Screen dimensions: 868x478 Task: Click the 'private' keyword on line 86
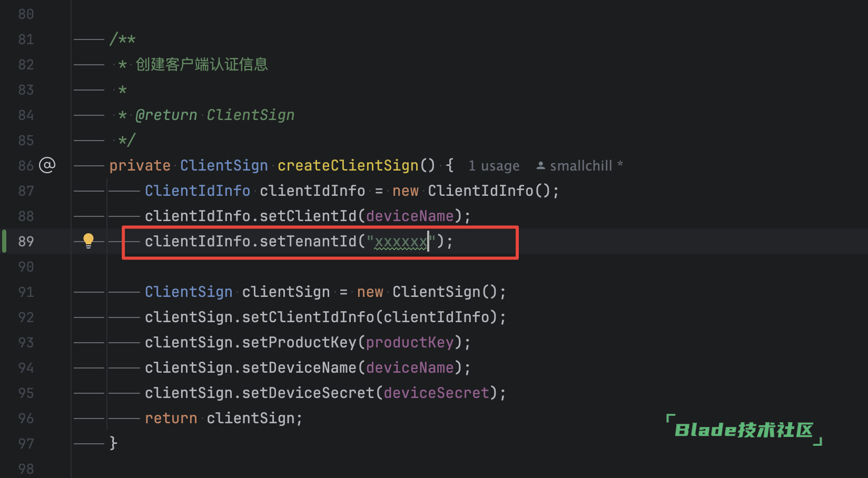coord(140,166)
